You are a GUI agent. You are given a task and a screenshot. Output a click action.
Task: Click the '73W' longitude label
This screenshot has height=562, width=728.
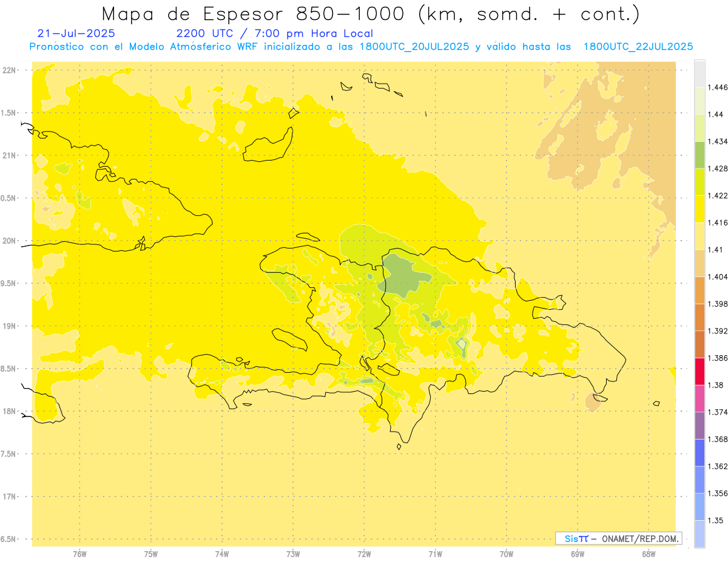click(x=293, y=554)
